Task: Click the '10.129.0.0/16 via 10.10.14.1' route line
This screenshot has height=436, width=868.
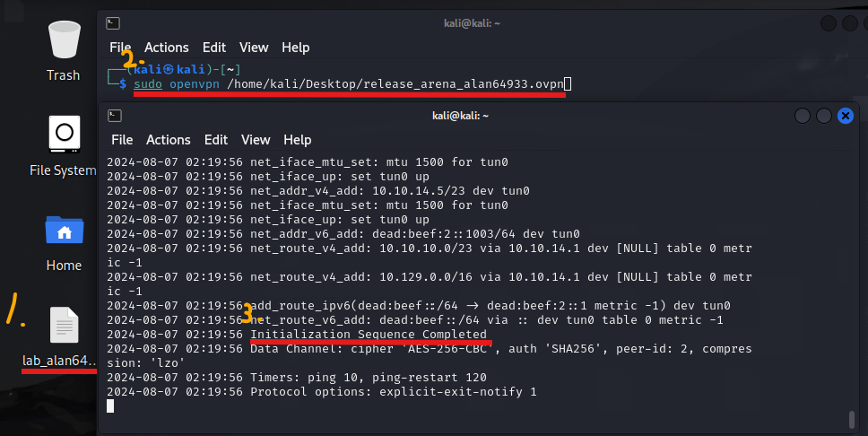Action: tap(430, 284)
